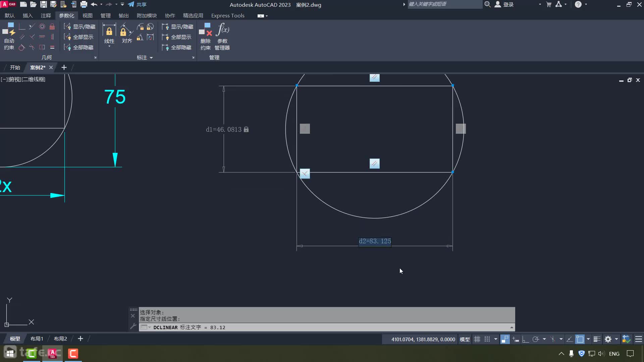Open the workspace switching dropdown arrow
The height and width of the screenshot is (362, 644).
pyautogui.click(x=616, y=339)
